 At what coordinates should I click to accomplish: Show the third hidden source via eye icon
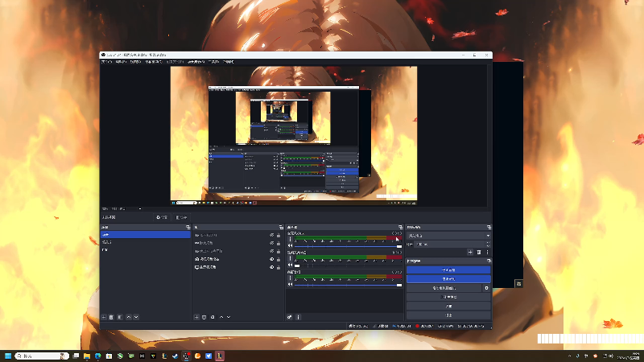pyautogui.click(x=272, y=251)
